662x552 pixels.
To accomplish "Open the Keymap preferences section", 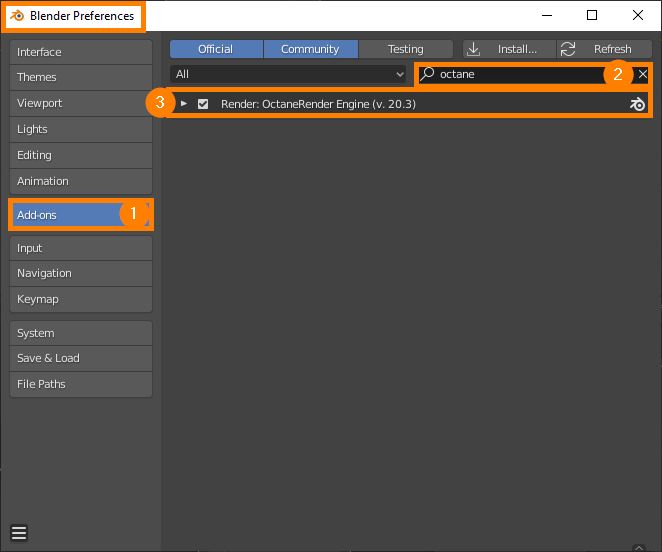I will point(81,299).
